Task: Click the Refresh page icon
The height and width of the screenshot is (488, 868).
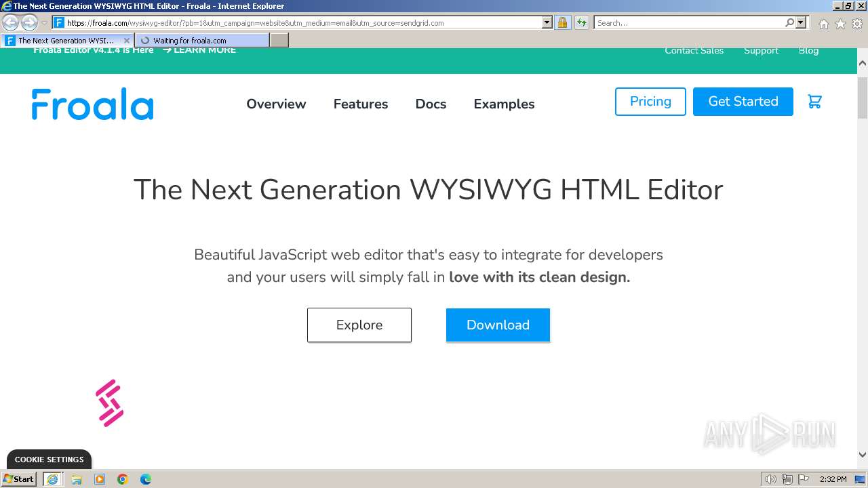Action: [581, 22]
